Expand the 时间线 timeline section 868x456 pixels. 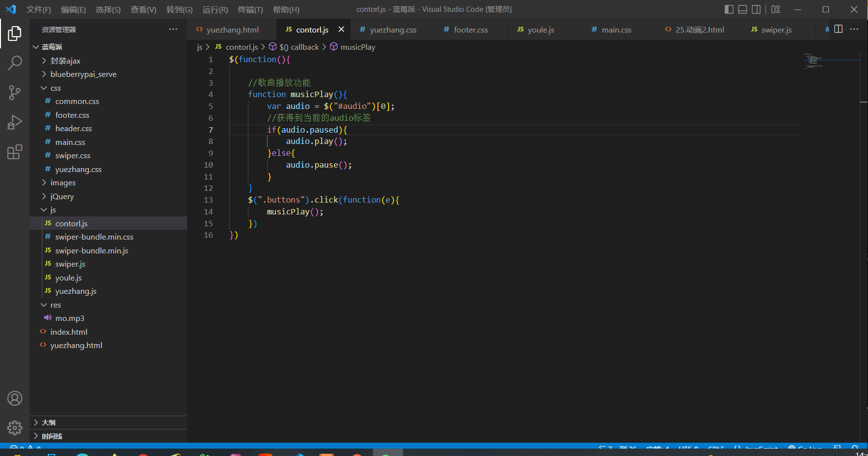click(x=108, y=436)
